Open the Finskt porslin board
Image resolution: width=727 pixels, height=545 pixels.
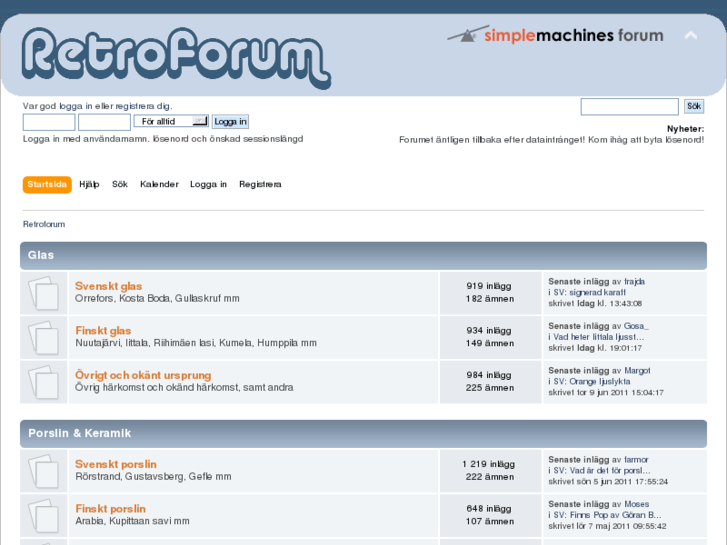click(110, 509)
